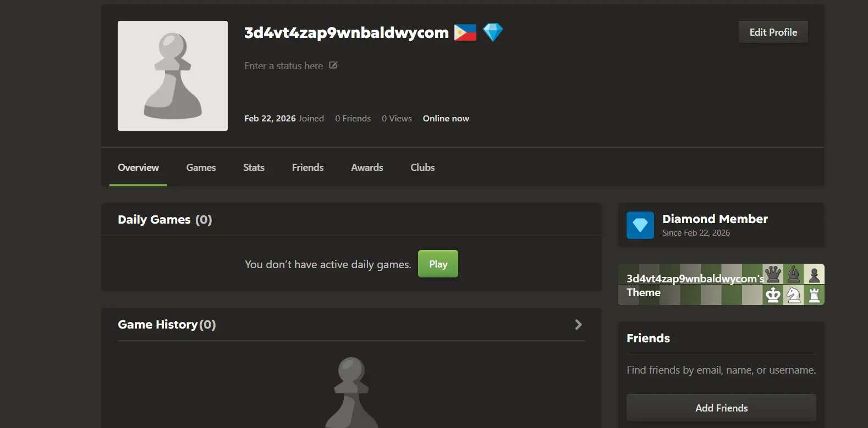Switch to the Games tab
This screenshot has width=868, height=428.
point(201,168)
